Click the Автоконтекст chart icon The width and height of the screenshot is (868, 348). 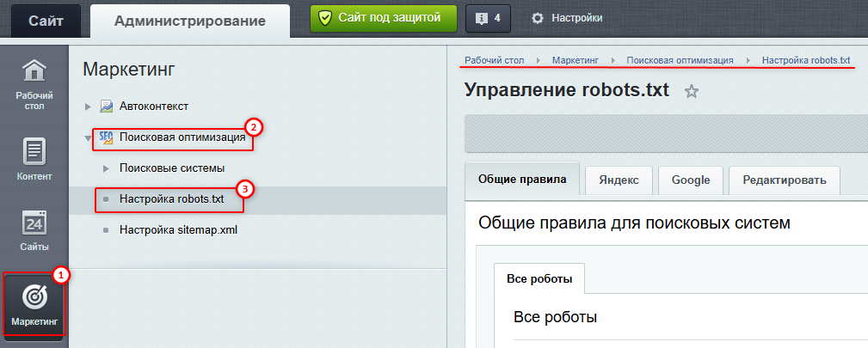pyautogui.click(x=107, y=107)
